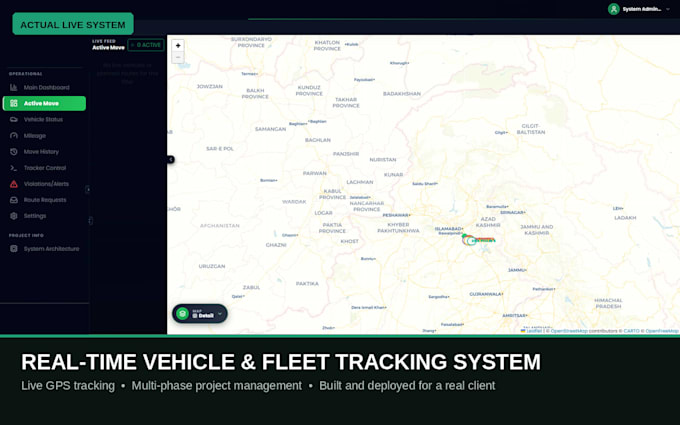Click the KABUL PROVINCE map label
Viewport: 680px width, 425px height.
(x=333, y=194)
